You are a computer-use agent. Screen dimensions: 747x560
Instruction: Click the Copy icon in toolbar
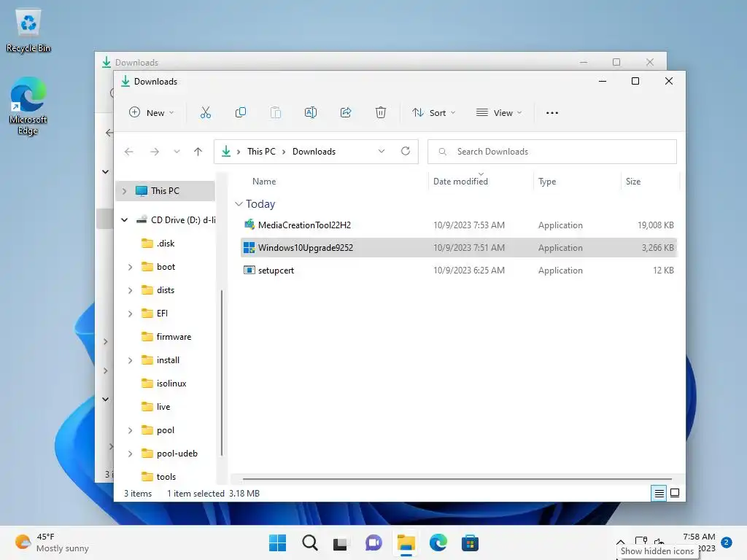pos(241,113)
